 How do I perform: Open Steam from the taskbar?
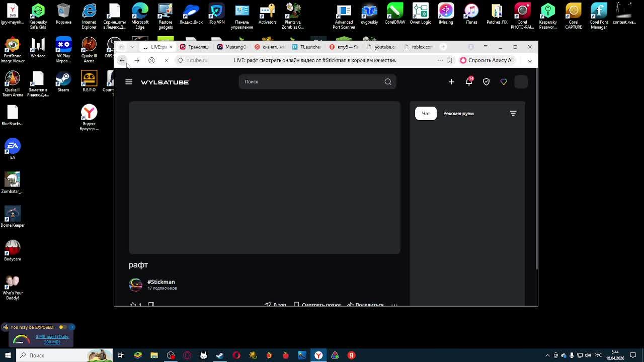[220, 355]
